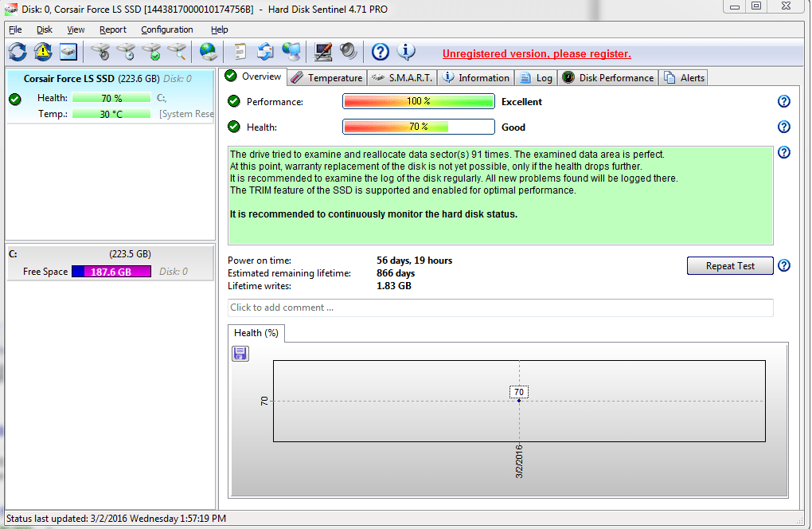Select the Health (%) graph tab
This screenshot has width=812, height=529.
256,333
